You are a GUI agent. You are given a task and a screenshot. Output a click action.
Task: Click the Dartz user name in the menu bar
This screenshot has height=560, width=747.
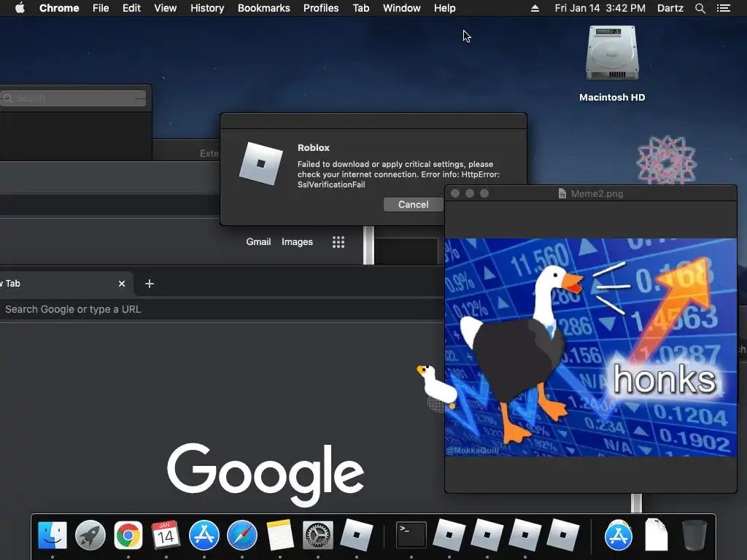pos(670,8)
